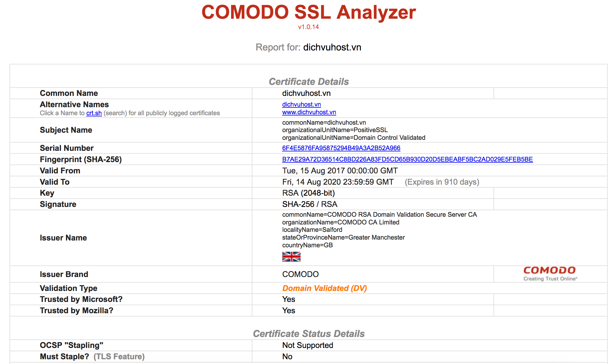Click the RSA (2048-bit) key value
The width and height of the screenshot is (616, 364).
(308, 193)
